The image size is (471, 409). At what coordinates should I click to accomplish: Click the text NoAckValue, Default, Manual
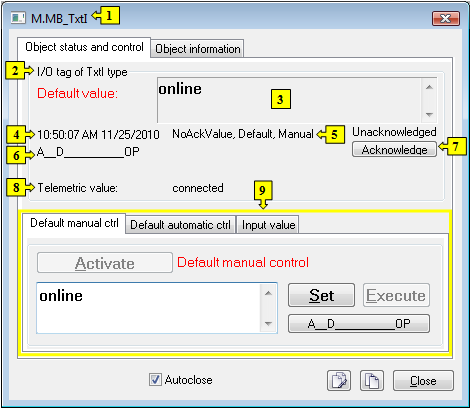(x=243, y=134)
